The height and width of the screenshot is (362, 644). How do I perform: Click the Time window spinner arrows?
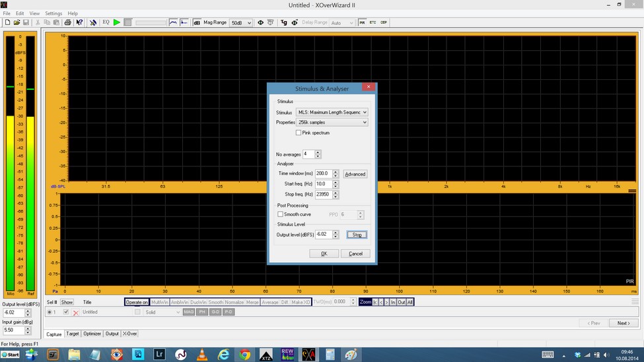[x=336, y=174]
